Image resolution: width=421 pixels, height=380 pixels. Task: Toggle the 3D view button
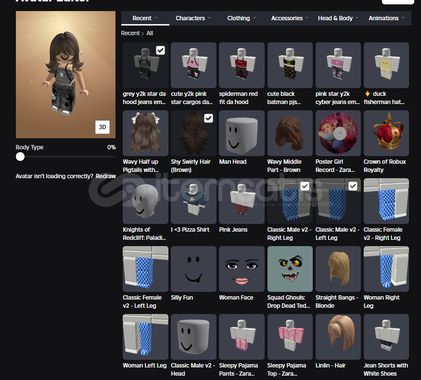pyautogui.click(x=102, y=127)
